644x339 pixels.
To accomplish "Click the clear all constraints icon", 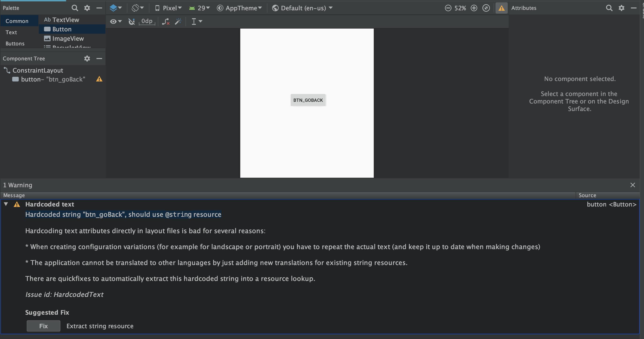I will tap(166, 22).
